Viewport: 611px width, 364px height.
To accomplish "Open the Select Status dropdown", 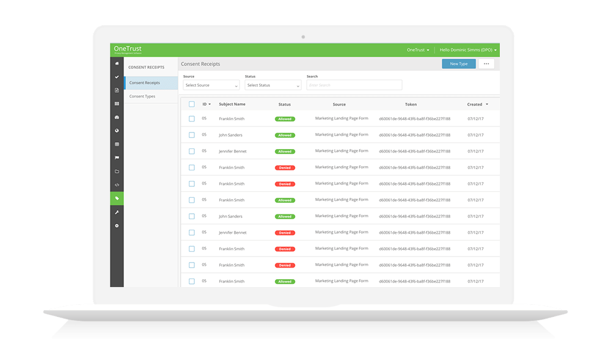I will pos(273,86).
